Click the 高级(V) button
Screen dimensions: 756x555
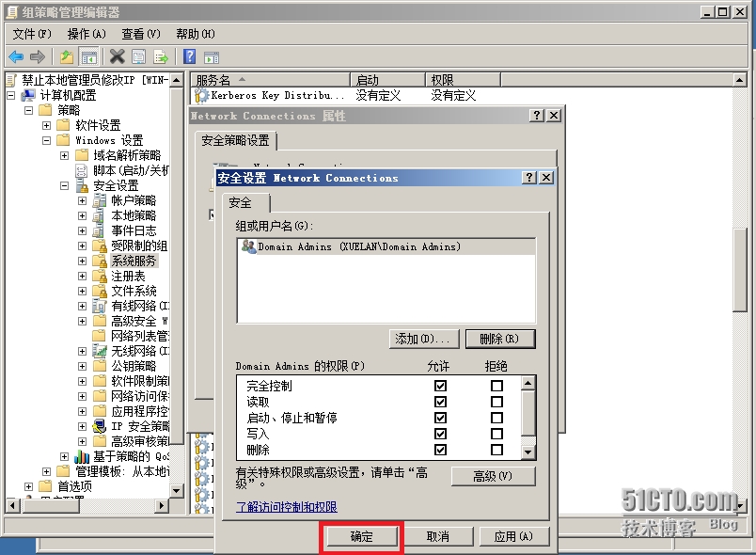pyautogui.click(x=493, y=476)
